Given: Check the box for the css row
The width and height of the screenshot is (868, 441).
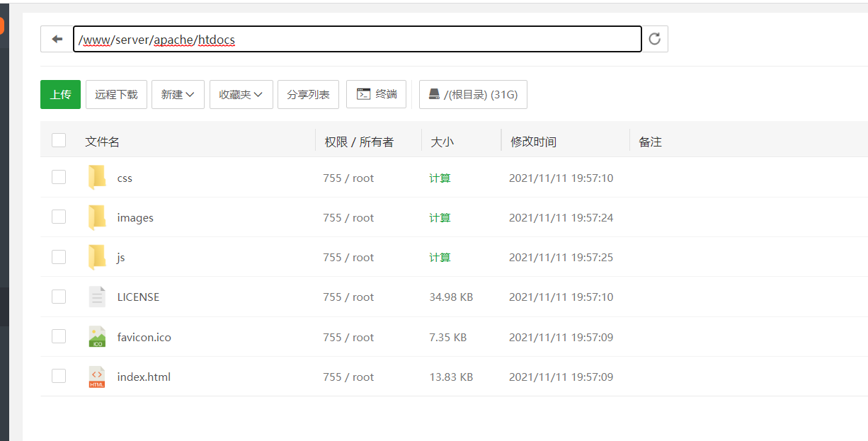Looking at the screenshot, I should pyautogui.click(x=59, y=177).
